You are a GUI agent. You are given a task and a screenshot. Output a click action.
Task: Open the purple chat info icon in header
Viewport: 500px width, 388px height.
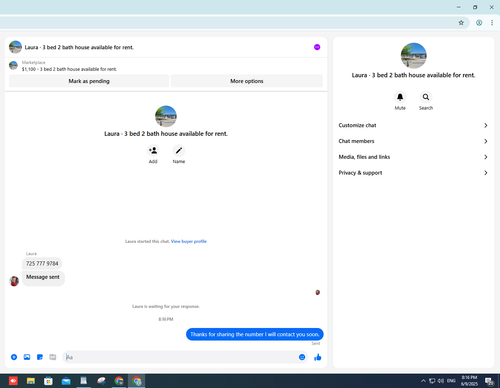pyautogui.click(x=317, y=47)
